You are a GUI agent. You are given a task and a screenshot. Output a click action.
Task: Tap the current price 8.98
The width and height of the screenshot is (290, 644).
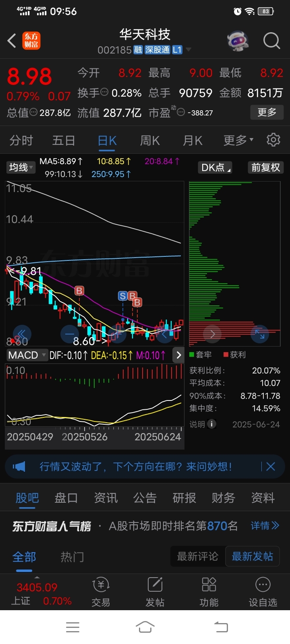click(29, 76)
